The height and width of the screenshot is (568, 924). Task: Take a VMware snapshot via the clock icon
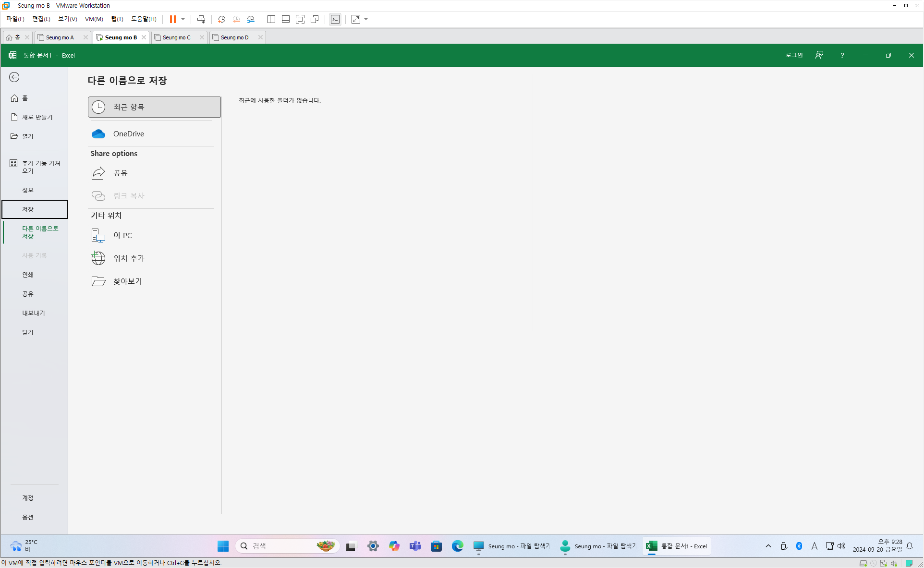click(221, 19)
